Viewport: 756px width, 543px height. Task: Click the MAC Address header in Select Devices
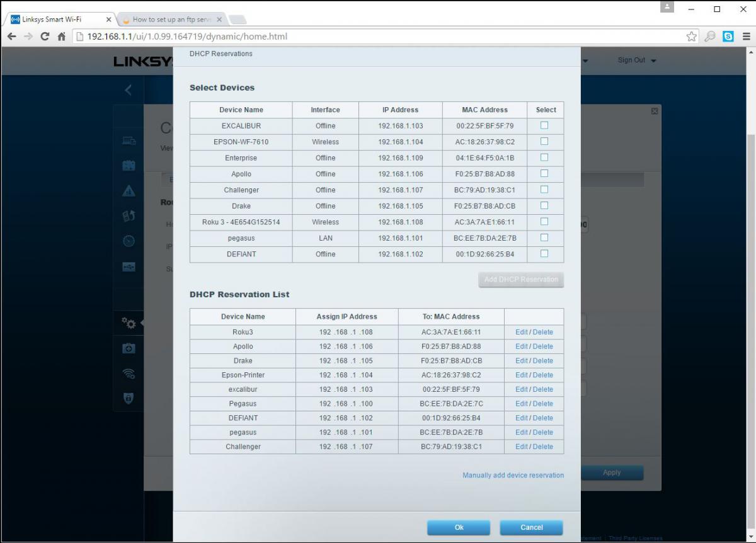pyautogui.click(x=484, y=110)
